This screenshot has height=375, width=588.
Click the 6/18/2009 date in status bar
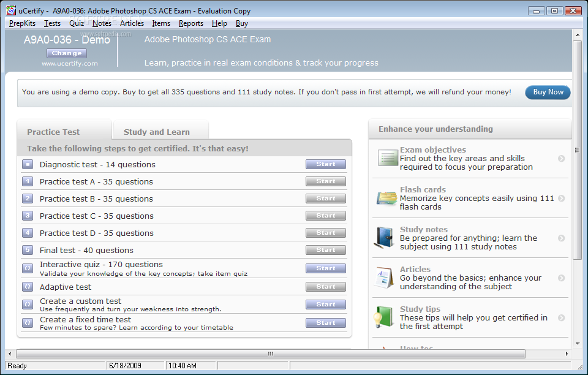125,366
